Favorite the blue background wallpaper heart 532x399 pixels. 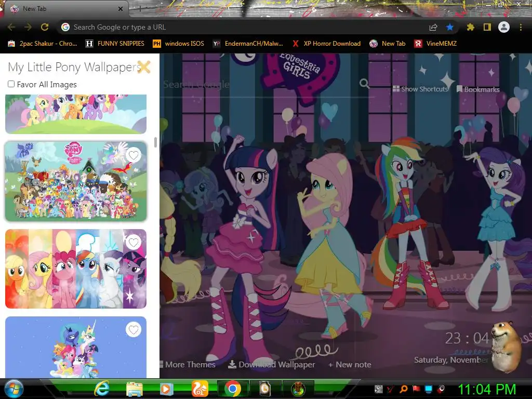point(134,329)
